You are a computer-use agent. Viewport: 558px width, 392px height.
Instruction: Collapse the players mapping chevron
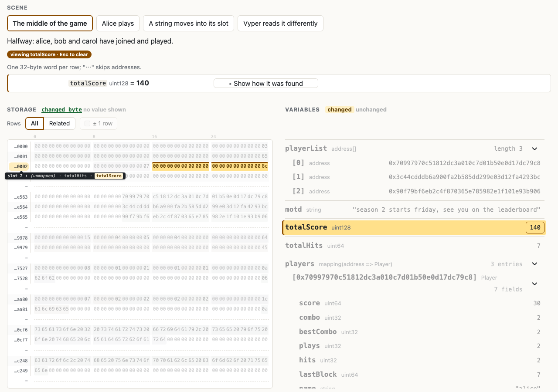(x=534, y=264)
